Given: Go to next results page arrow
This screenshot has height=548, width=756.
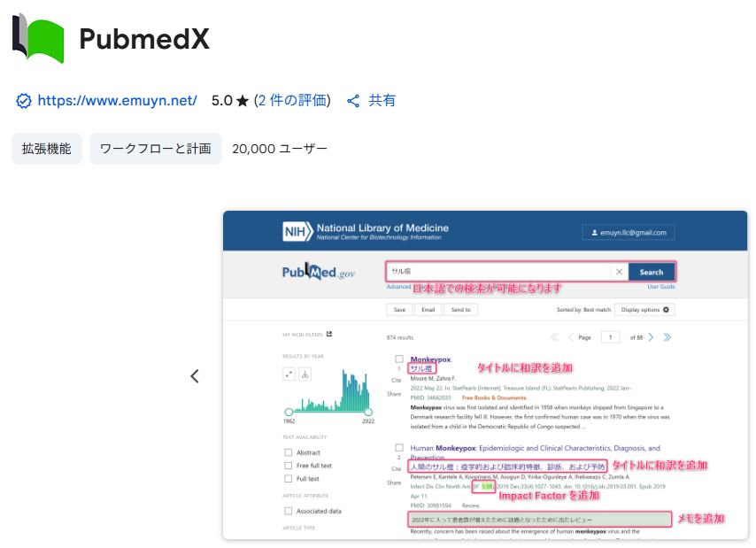Looking at the screenshot, I should point(651,337).
